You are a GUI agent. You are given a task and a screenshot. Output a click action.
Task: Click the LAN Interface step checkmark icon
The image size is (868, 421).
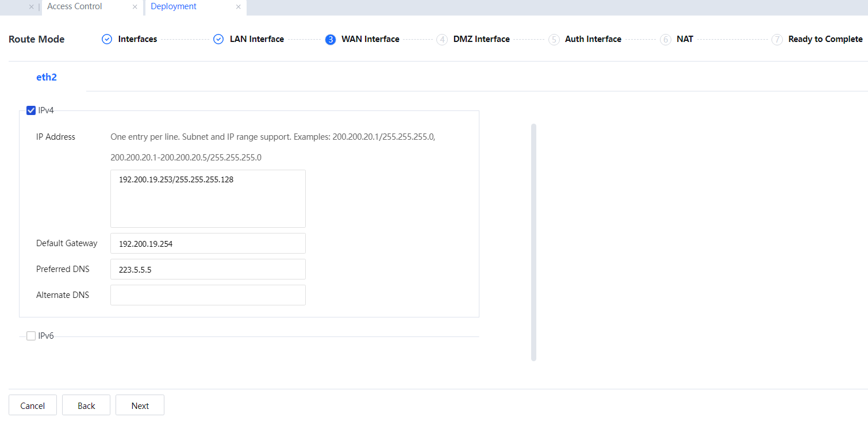click(x=218, y=39)
